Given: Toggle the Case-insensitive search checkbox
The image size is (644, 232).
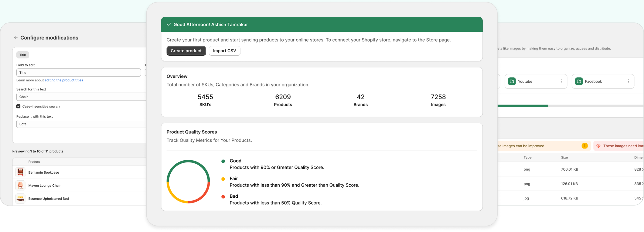Looking at the screenshot, I should coord(18,106).
